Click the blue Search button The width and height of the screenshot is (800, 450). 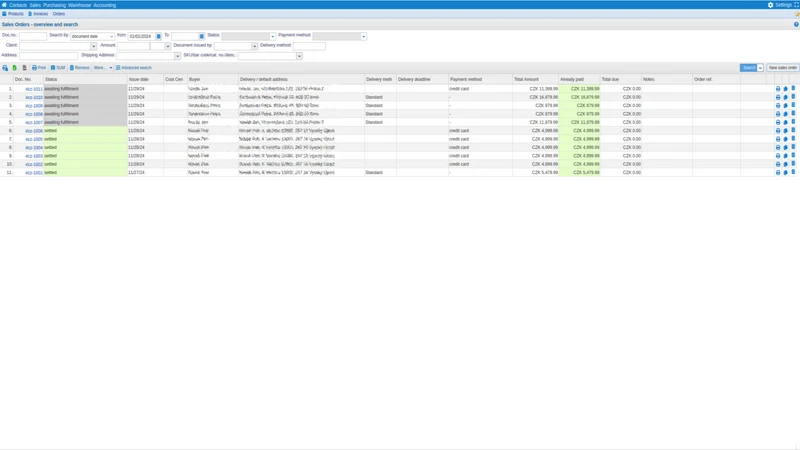(x=748, y=68)
